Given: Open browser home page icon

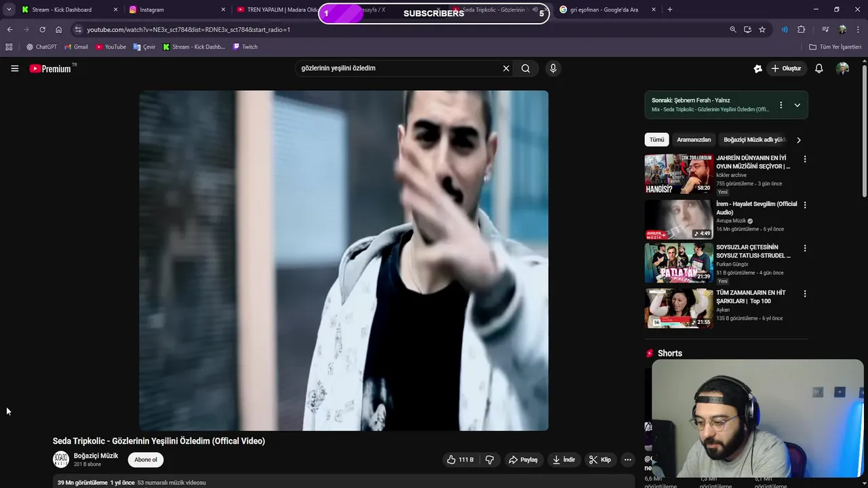Looking at the screenshot, I should tap(59, 30).
